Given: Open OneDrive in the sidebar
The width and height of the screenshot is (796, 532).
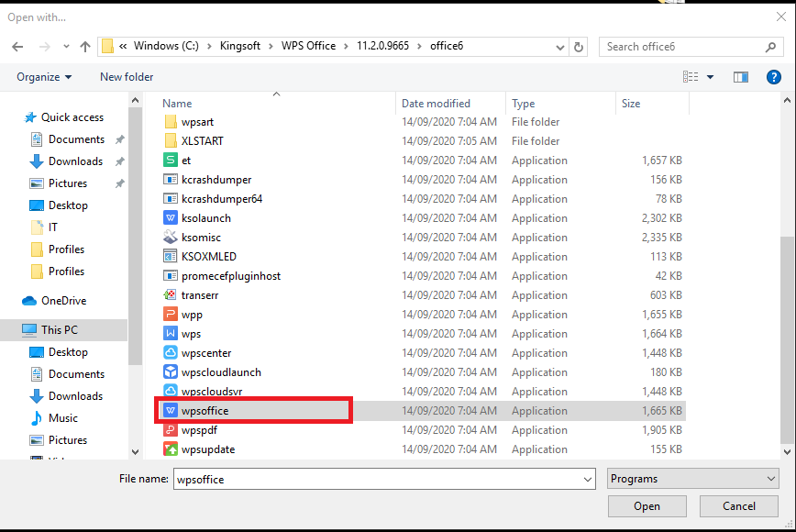Looking at the screenshot, I should click(63, 301).
